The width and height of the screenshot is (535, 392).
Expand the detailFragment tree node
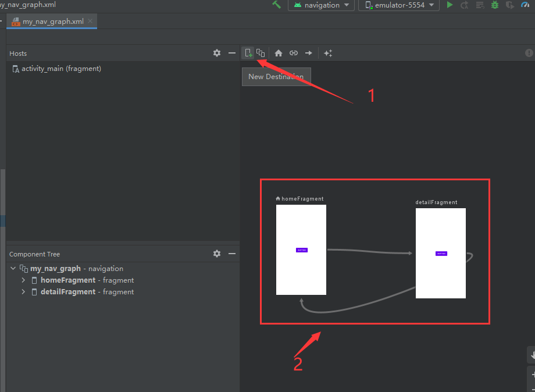23,292
